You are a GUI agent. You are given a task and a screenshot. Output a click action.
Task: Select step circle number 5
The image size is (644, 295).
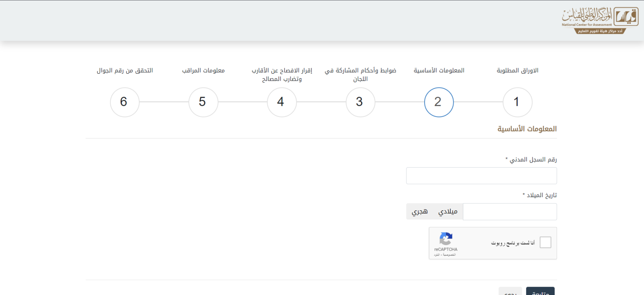pos(203,102)
